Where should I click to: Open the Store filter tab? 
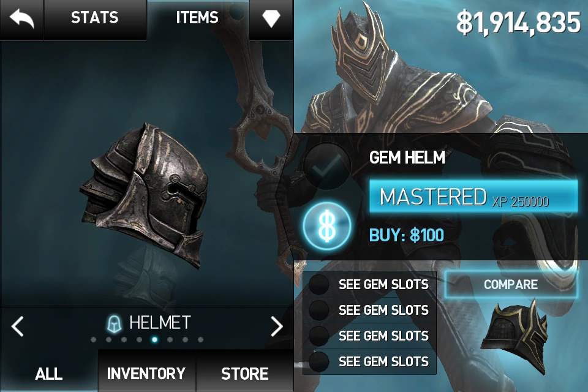pyautogui.click(x=244, y=374)
